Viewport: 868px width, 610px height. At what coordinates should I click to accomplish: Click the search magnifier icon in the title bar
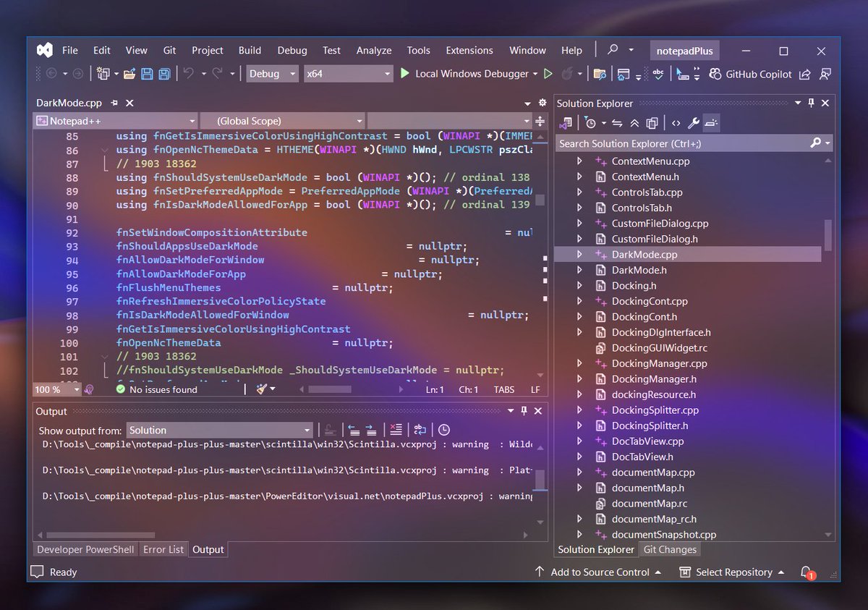(x=613, y=50)
